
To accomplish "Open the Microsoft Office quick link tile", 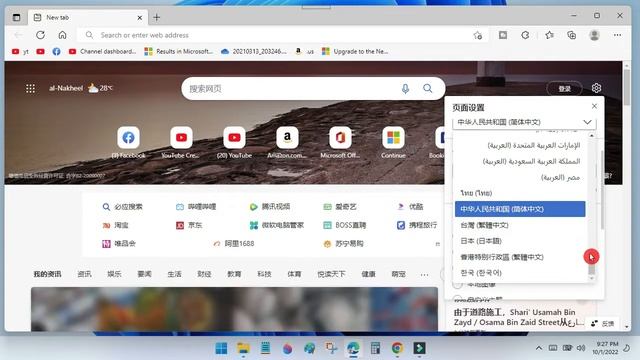I will click(340, 142).
